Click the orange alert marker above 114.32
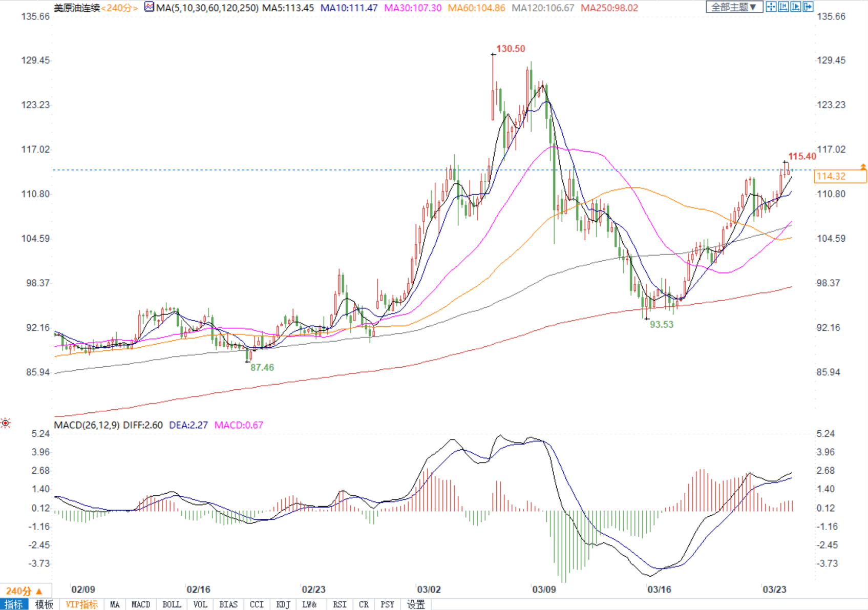The height and width of the screenshot is (610, 868). point(863,166)
